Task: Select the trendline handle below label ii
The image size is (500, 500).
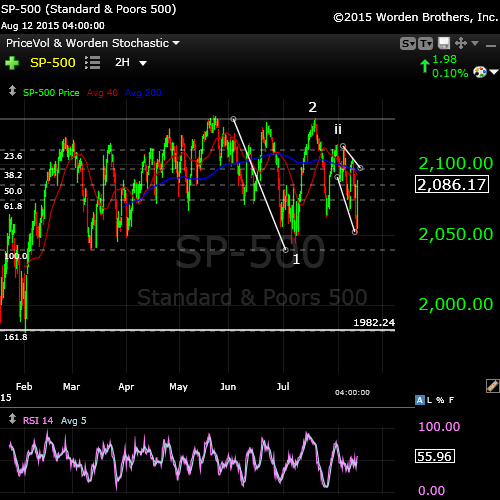Action: (343, 146)
